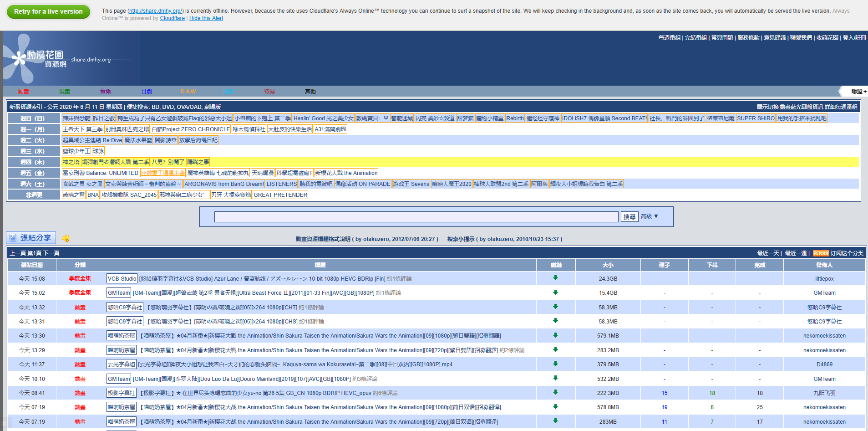This screenshot has height=431, width=868.
Task: Open 完結番組 top menu link
Action: tap(696, 38)
